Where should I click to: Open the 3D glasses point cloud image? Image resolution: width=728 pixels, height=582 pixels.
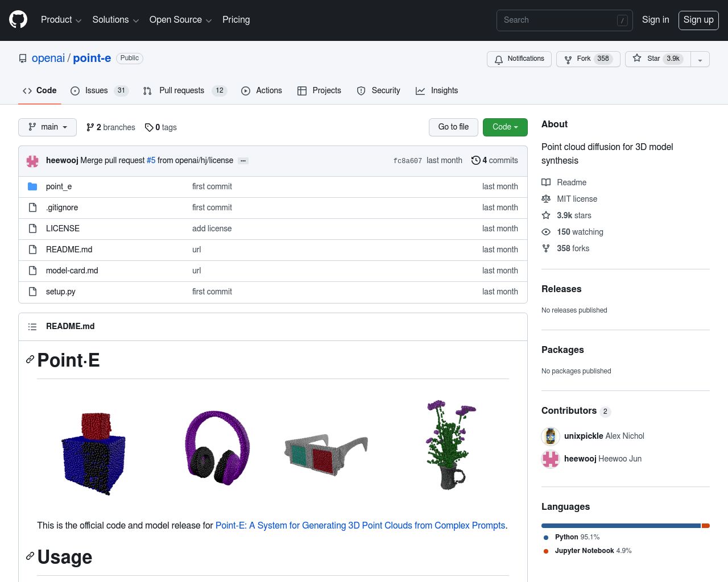click(326, 455)
